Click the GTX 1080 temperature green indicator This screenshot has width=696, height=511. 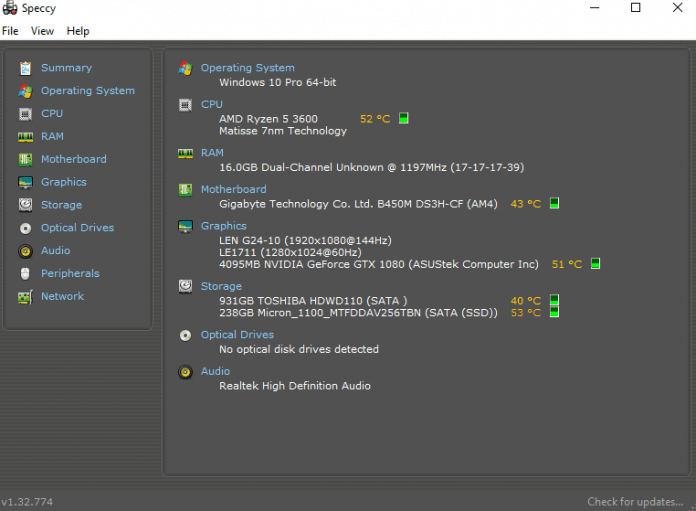[595, 264]
